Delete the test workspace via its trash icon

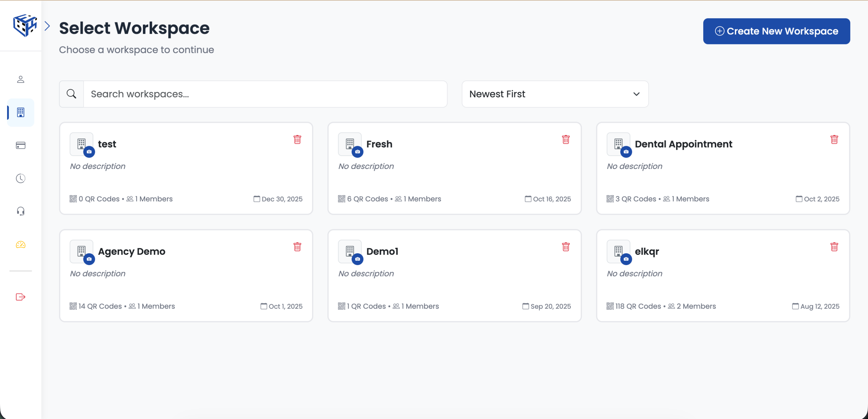click(297, 139)
